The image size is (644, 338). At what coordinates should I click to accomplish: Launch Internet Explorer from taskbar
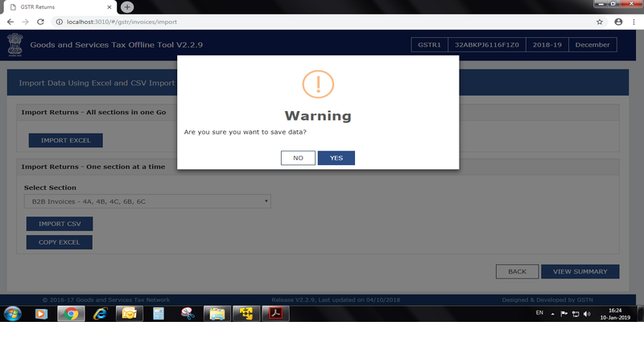[x=100, y=314]
